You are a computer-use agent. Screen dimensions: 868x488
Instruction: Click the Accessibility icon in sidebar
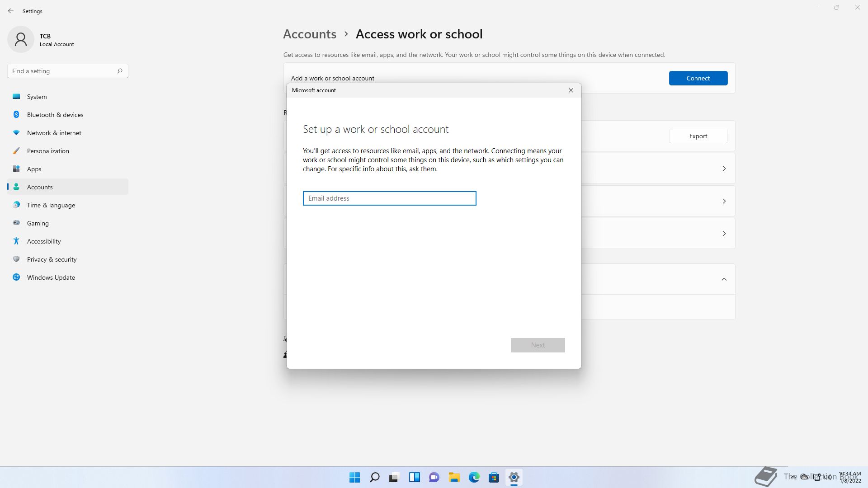click(x=16, y=241)
